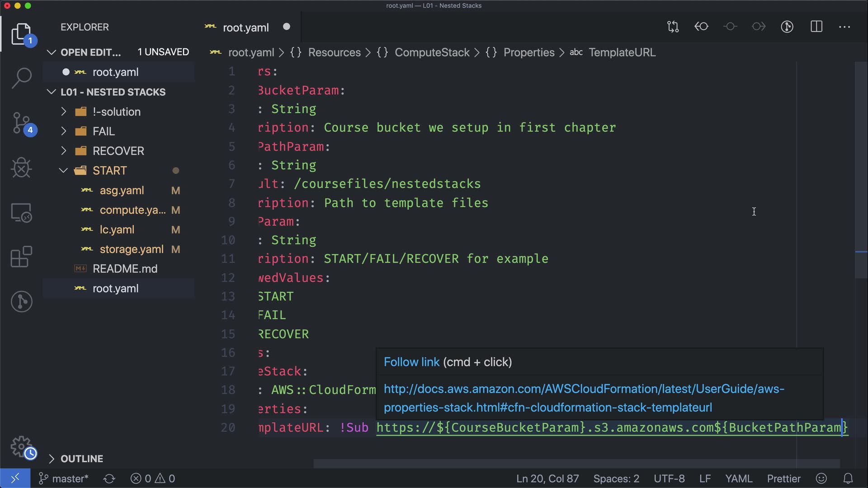Click the YAML language mode button
Screen dimensions: 868x488
[738, 479]
